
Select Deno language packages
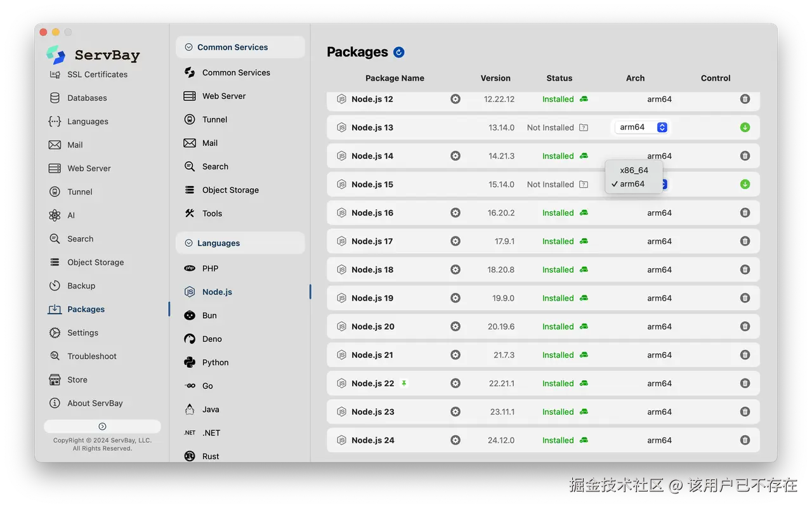203,339
